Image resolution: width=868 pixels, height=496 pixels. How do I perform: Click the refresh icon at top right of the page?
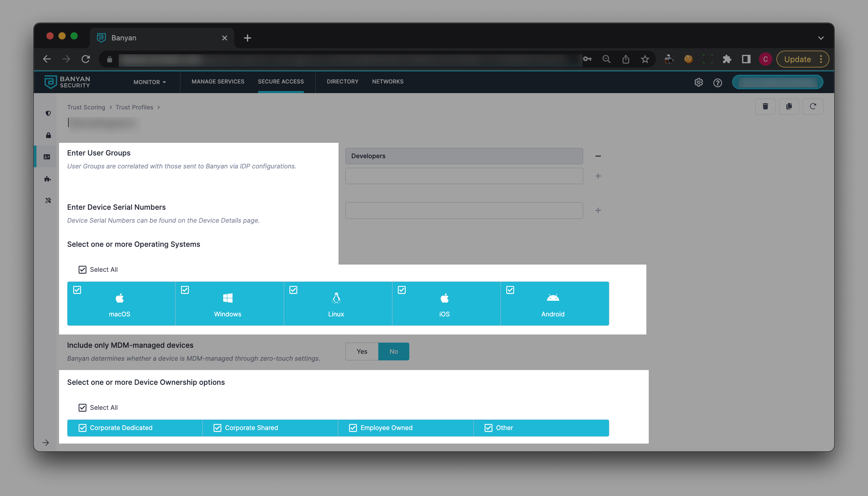point(813,107)
